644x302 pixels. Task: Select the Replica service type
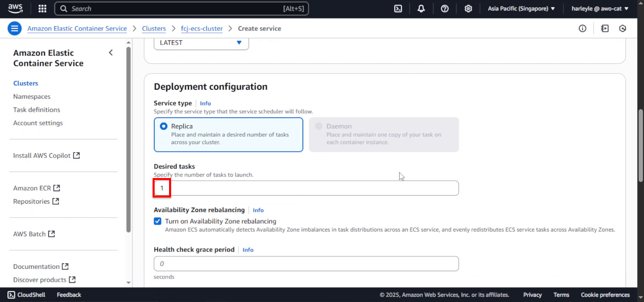pos(228,134)
